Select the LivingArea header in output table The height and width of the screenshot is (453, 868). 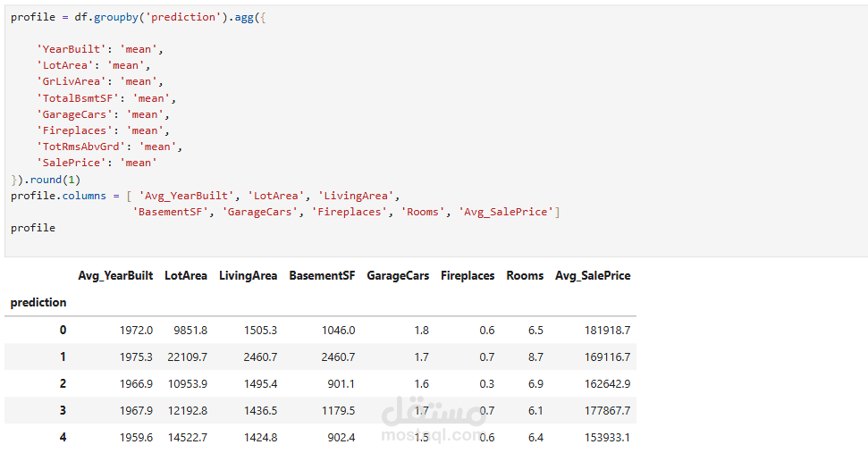248,276
